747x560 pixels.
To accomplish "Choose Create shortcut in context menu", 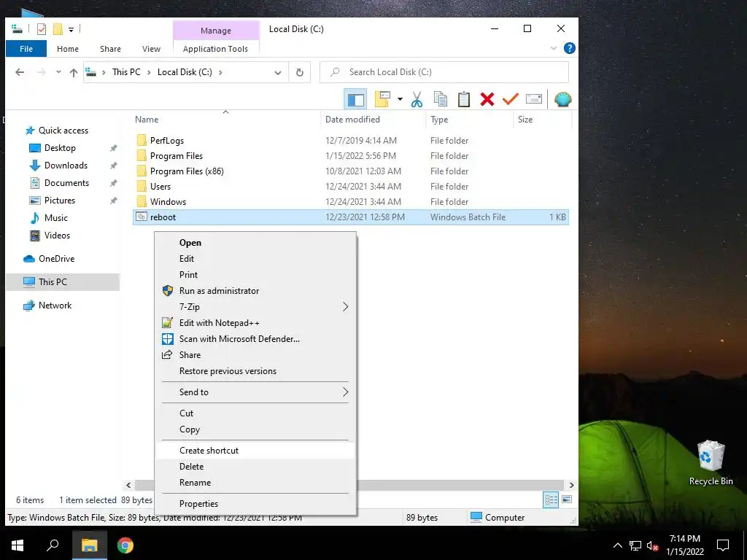I will 255,451.
